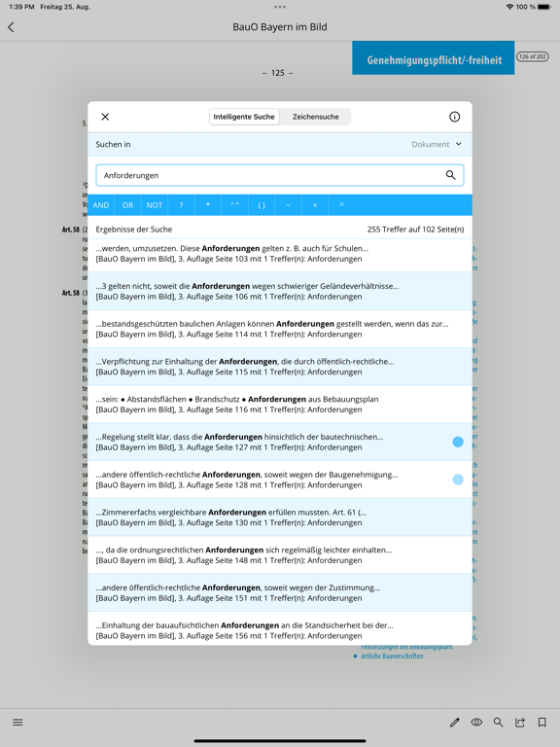Toggle the eye view icon
The height and width of the screenshot is (747, 560).
tap(476, 723)
